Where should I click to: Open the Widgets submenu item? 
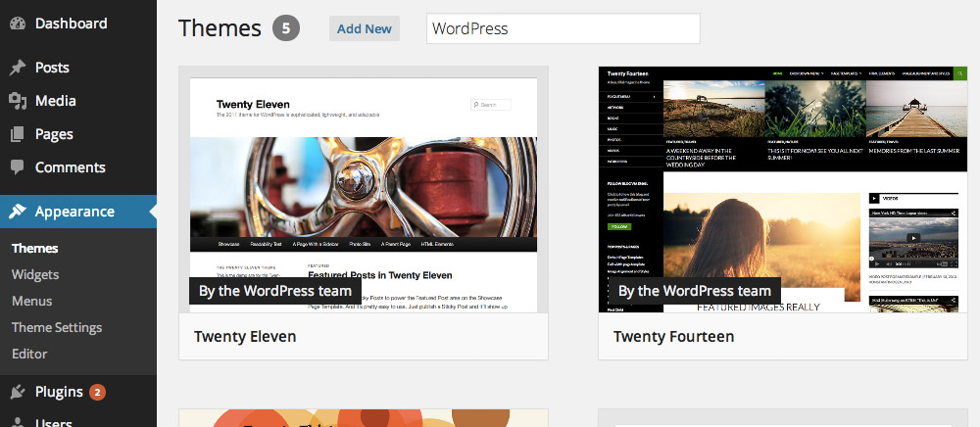pyautogui.click(x=35, y=275)
